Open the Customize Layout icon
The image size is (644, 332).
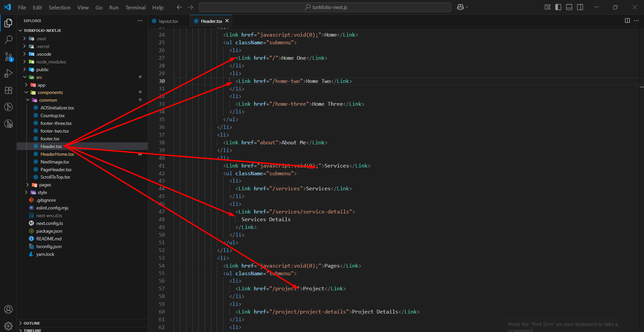point(547,7)
